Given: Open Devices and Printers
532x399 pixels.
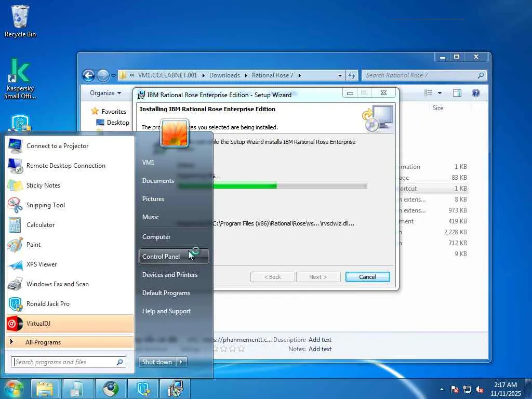Looking at the screenshot, I should click(x=170, y=274).
